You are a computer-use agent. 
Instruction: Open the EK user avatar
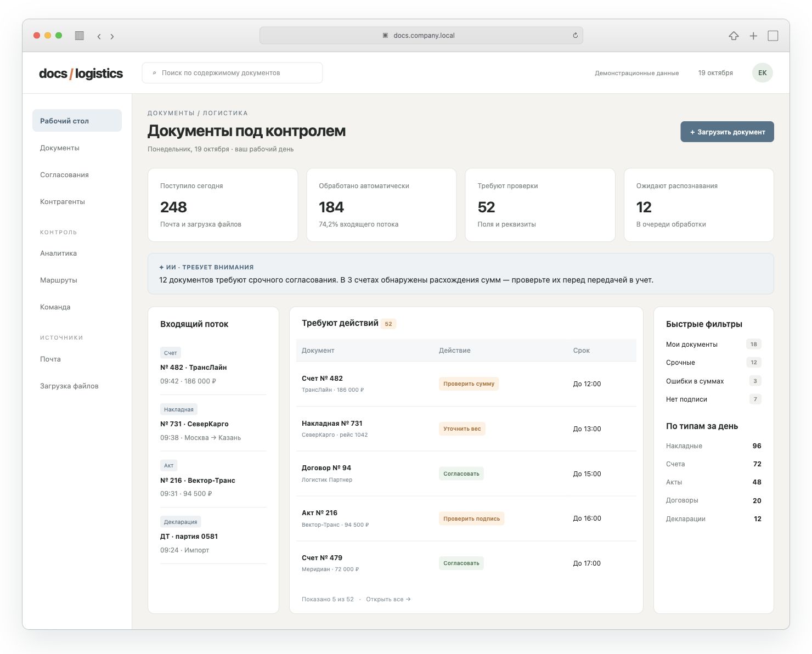[x=762, y=72]
